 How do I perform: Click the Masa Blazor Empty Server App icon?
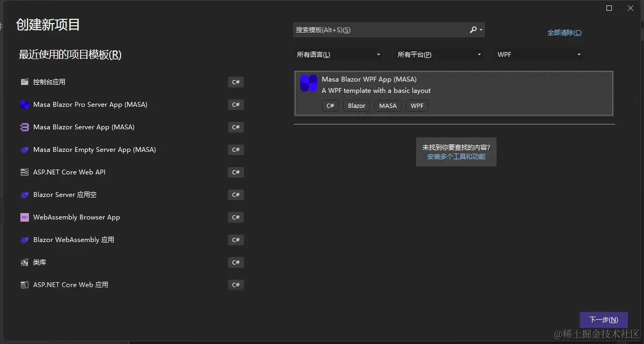tap(24, 150)
